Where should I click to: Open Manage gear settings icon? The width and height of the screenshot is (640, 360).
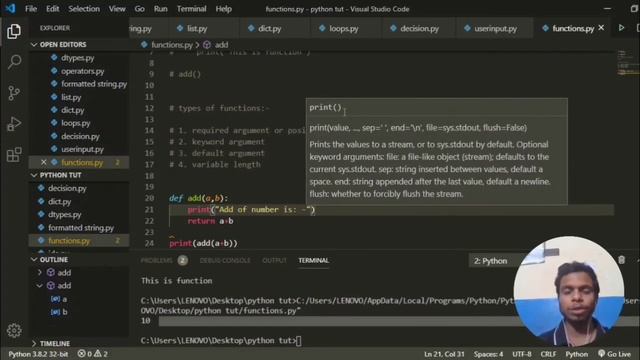point(14,330)
